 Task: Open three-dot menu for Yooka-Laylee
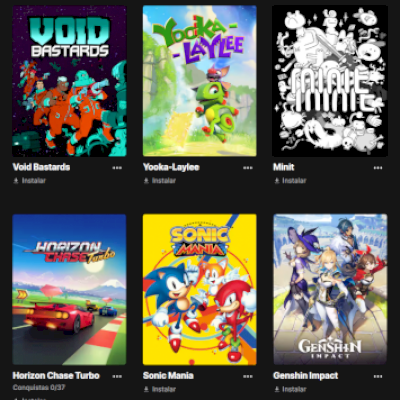click(x=248, y=168)
